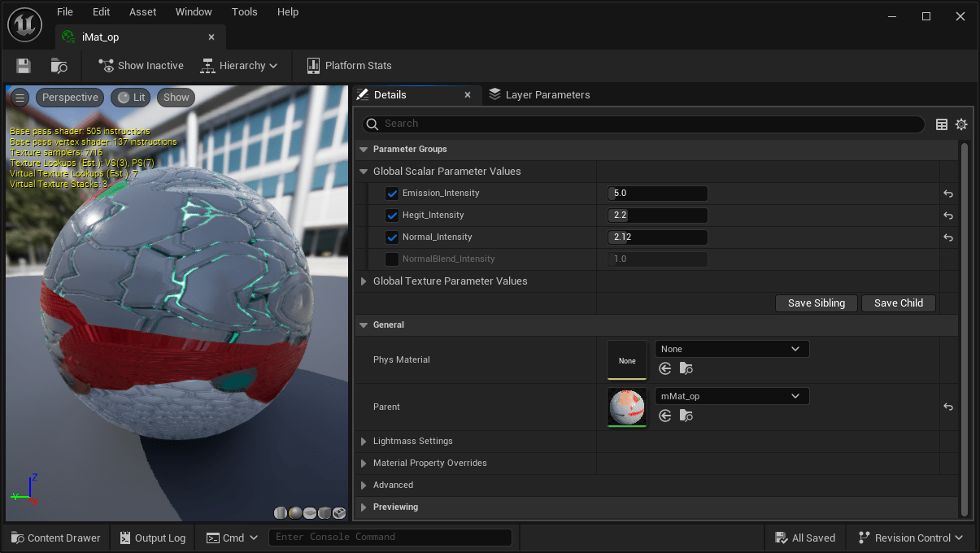Preview the material on the sphere primitive
Viewport: 980px width, 553px height.
[x=295, y=512]
